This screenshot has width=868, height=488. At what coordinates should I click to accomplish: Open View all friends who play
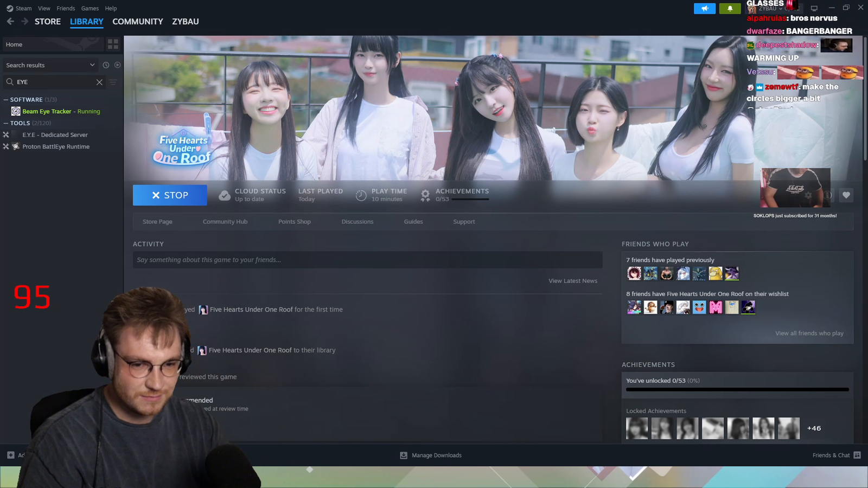coord(809,333)
